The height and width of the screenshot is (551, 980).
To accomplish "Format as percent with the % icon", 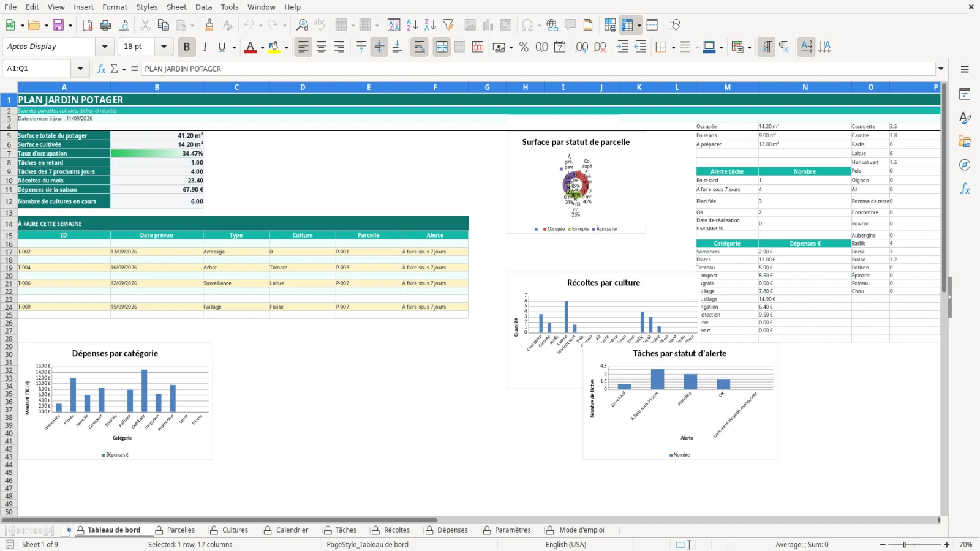I will click(524, 47).
